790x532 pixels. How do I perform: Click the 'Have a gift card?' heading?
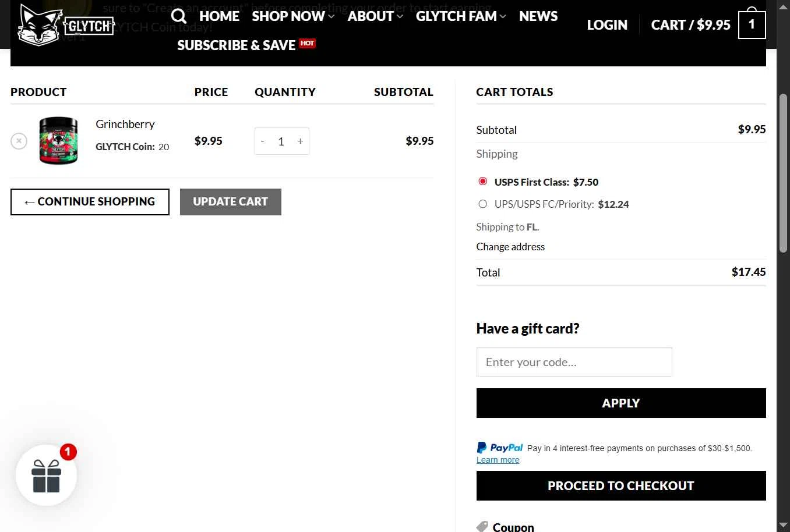[528, 328]
